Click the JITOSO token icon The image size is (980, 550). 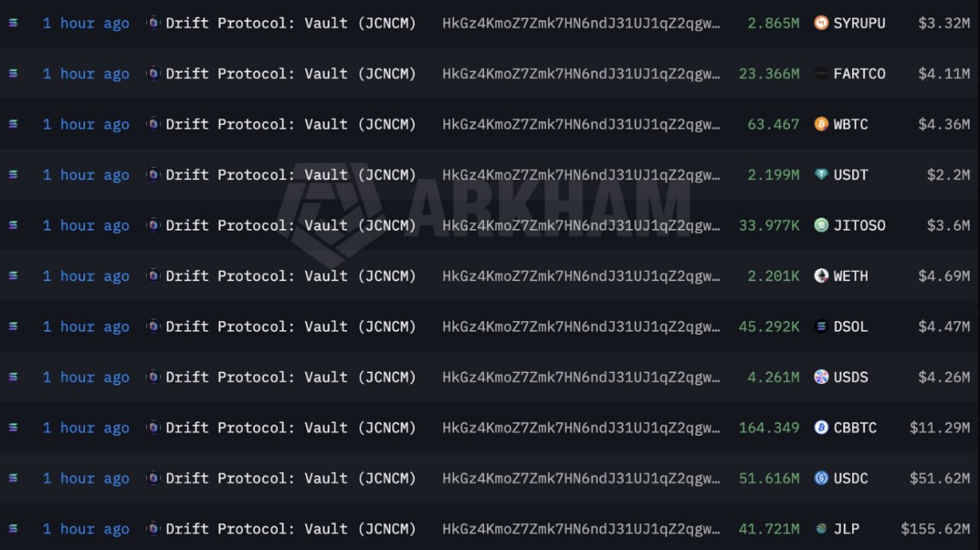tap(821, 225)
